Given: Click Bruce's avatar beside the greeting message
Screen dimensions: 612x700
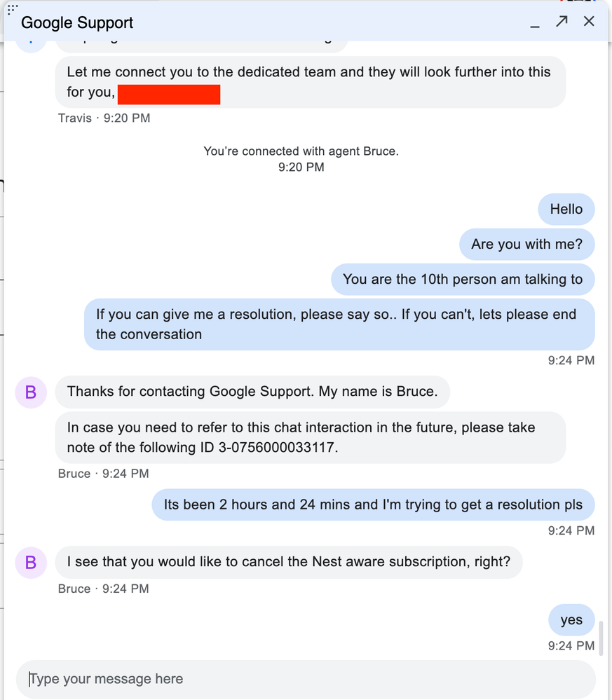Looking at the screenshot, I should pyautogui.click(x=31, y=392).
